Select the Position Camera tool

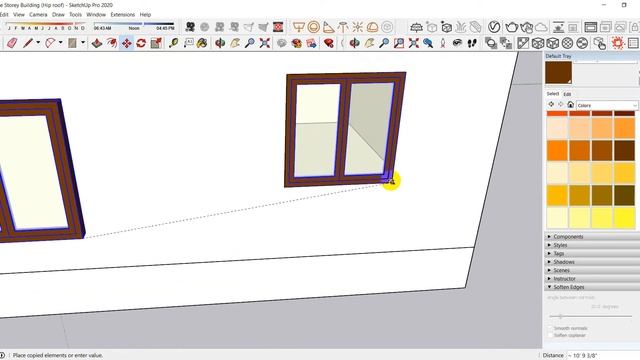pos(443,43)
